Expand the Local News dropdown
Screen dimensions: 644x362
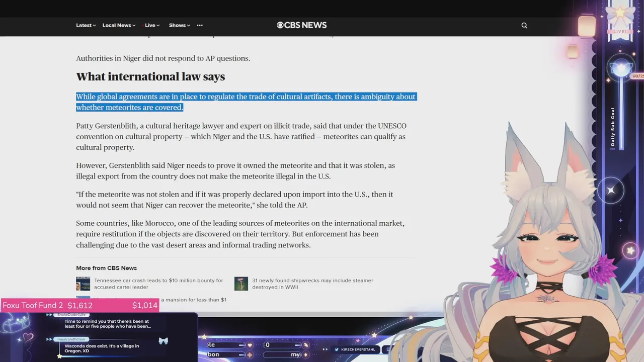pos(119,25)
